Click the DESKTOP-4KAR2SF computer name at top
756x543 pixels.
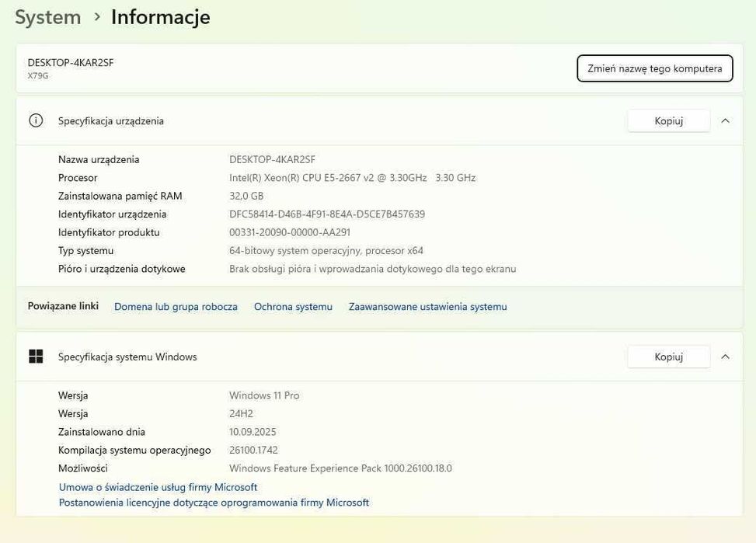[x=71, y=63]
